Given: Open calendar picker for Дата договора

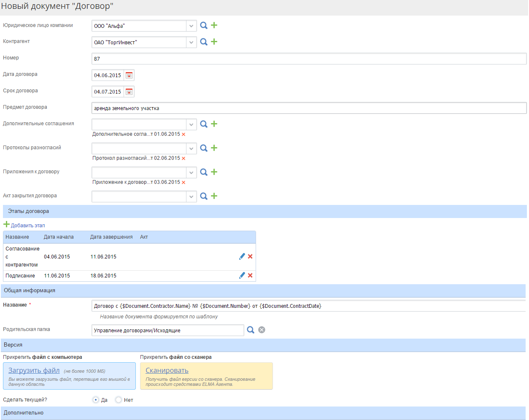Looking at the screenshot, I should (x=129, y=75).
